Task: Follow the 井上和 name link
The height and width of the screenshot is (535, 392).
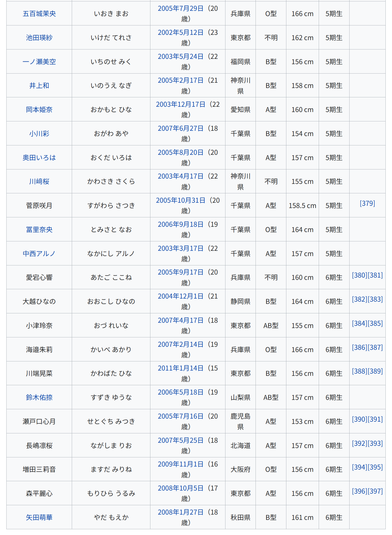Action: pos(39,86)
